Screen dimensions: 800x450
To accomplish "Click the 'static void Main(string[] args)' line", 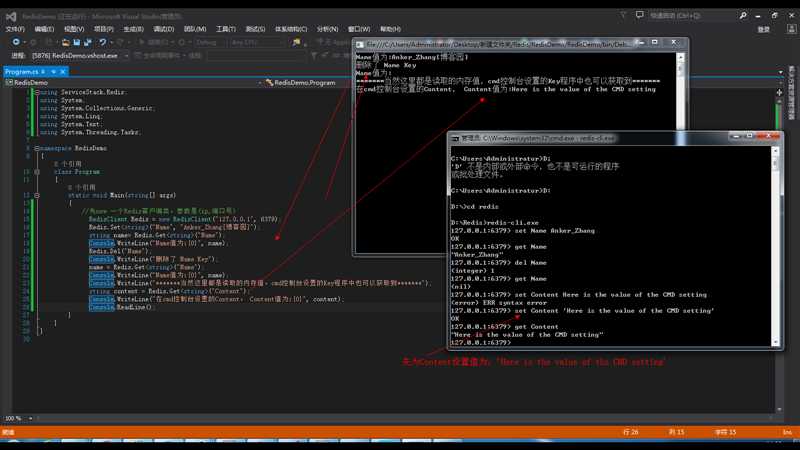I will click(x=122, y=195).
